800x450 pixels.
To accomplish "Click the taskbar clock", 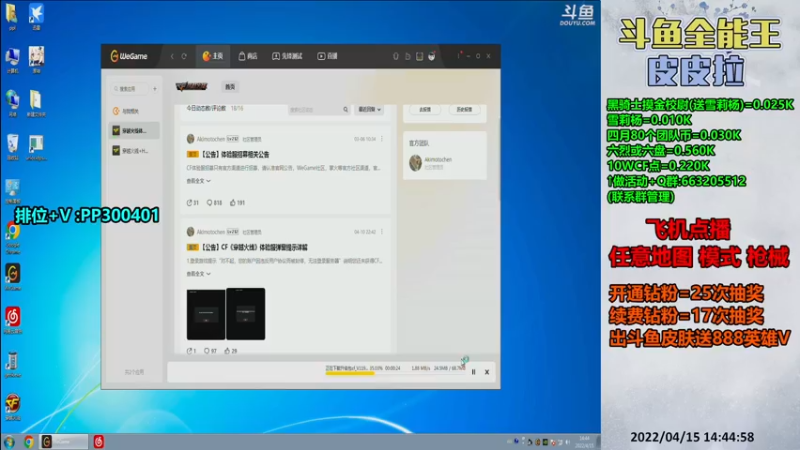I will tap(584, 442).
